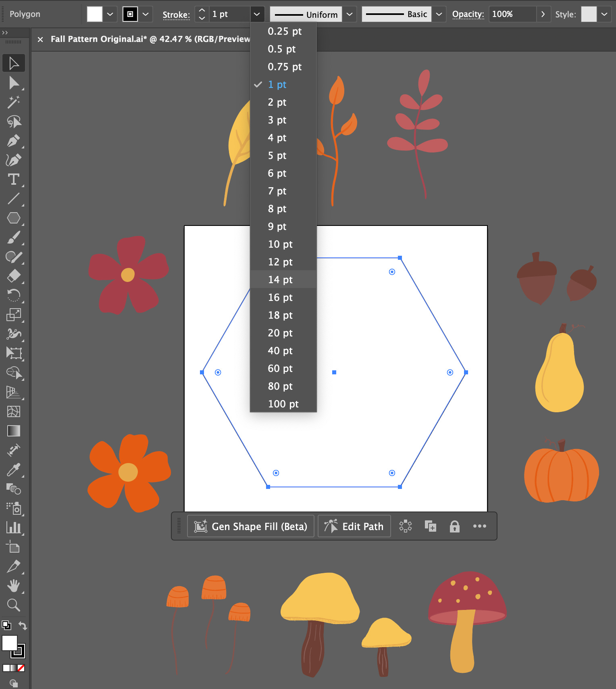Select the Direct Selection tool
This screenshot has height=689, width=616.
(14, 83)
